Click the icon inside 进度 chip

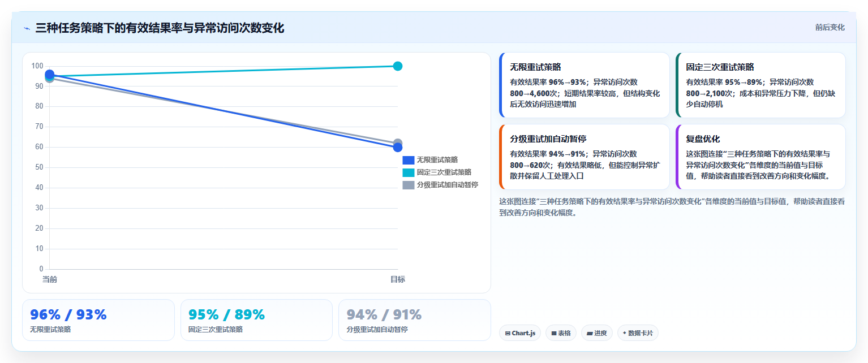[x=590, y=334]
